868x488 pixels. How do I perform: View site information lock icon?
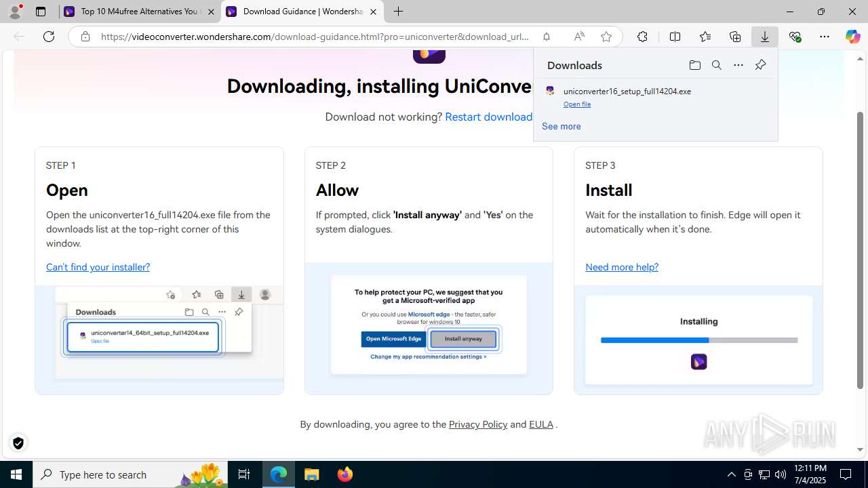85,37
